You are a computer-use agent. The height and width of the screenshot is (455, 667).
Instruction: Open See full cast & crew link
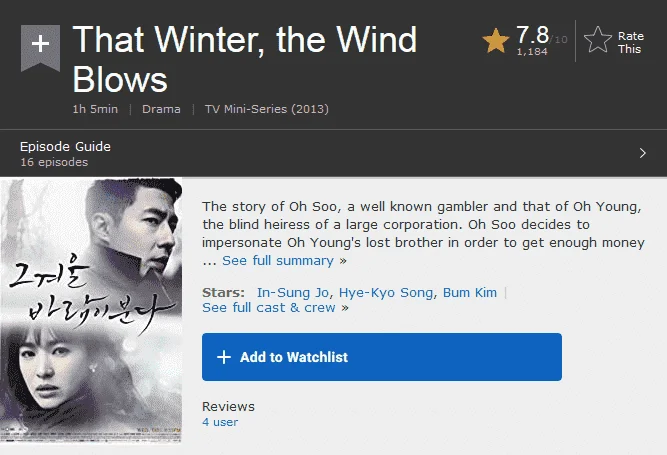pyautogui.click(x=269, y=307)
